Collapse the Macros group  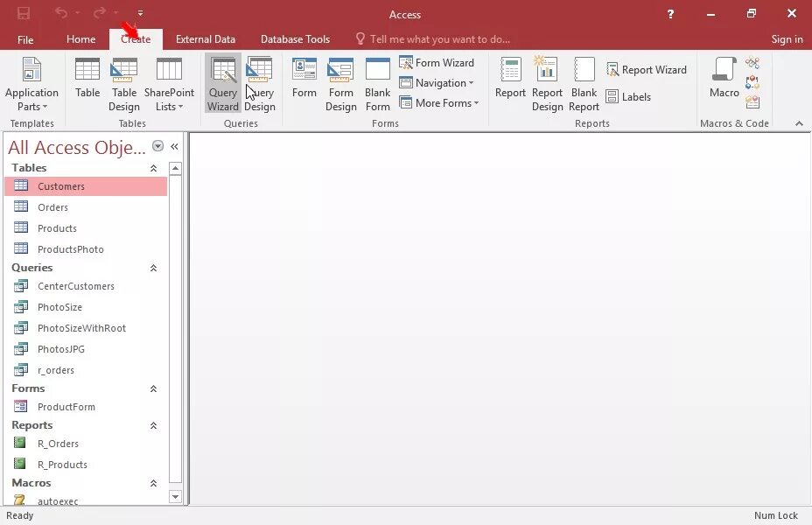click(x=153, y=483)
